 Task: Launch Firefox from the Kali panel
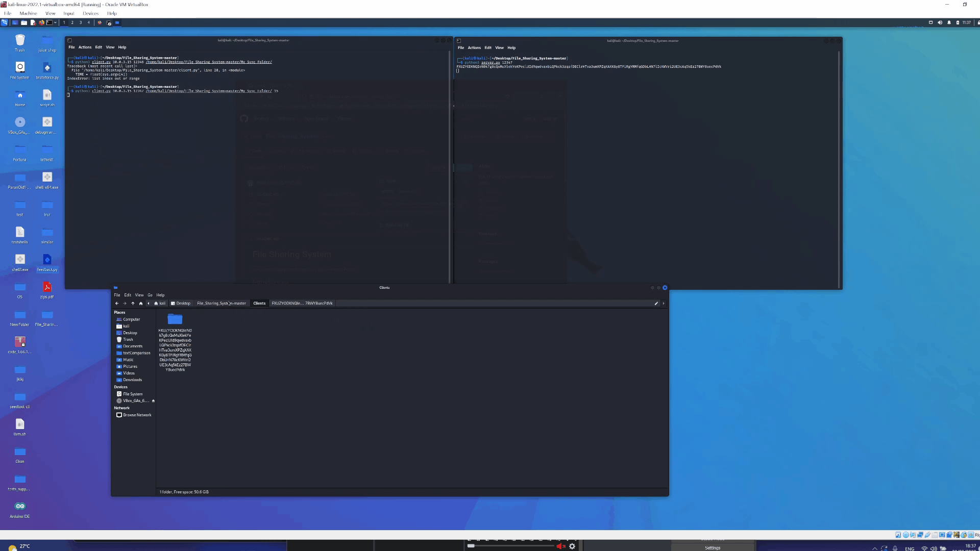(x=41, y=22)
